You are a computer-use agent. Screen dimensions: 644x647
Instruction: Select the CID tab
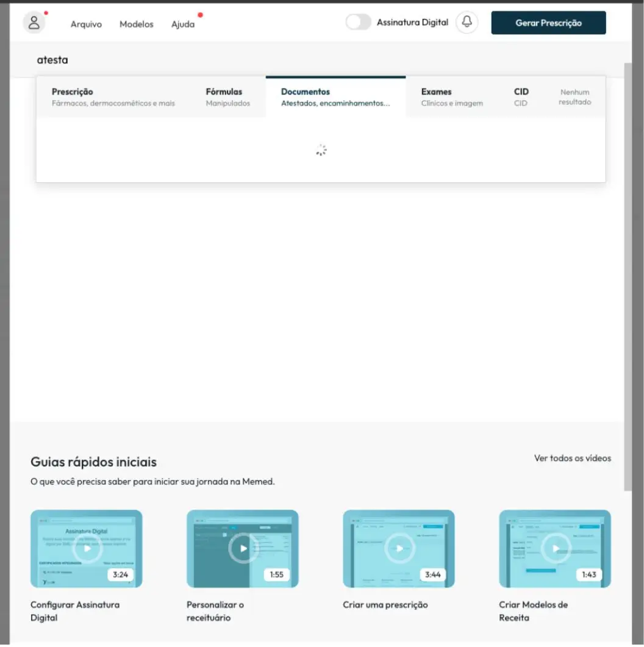(x=521, y=97)
